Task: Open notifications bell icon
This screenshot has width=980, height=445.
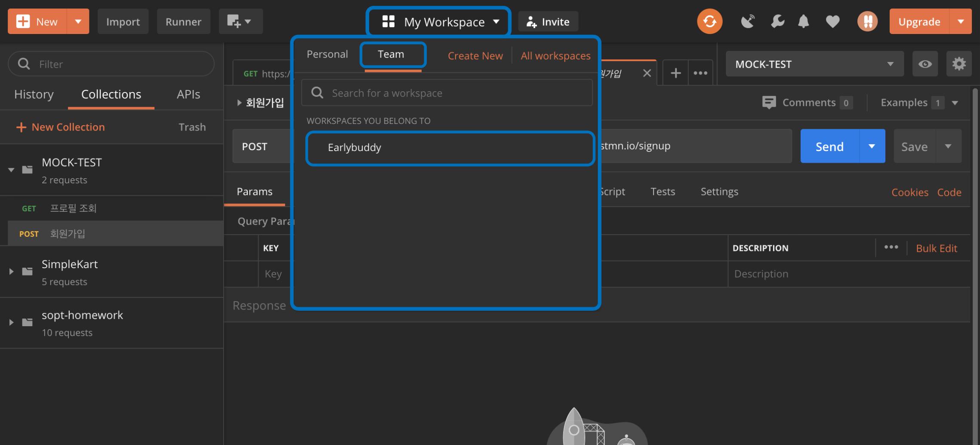Action: coord(803,21)
